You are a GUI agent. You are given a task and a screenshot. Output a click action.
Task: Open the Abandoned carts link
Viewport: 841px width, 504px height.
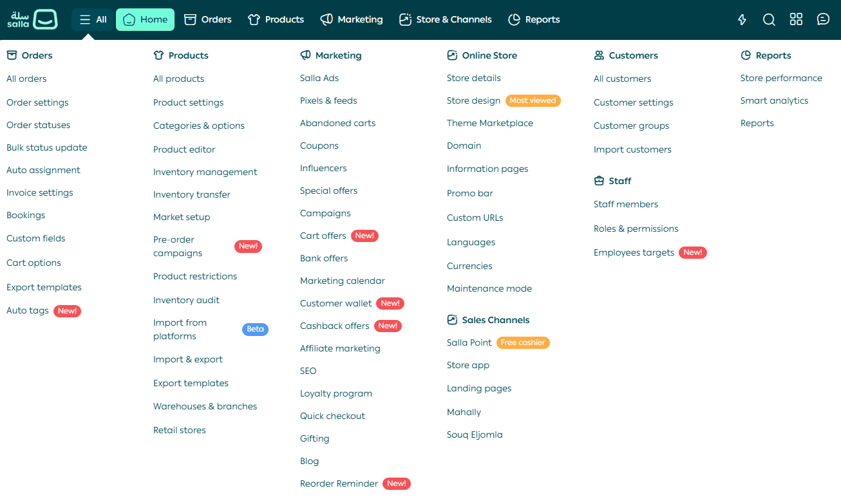(337, 123)
